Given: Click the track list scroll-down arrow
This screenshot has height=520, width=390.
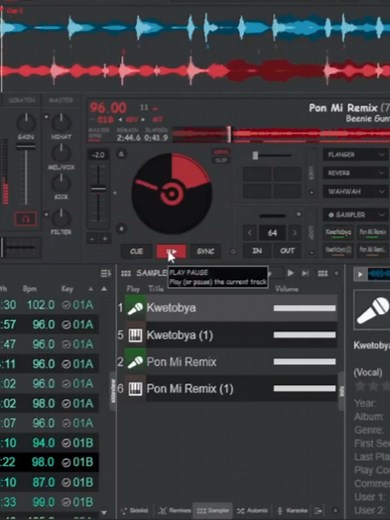Looking at the screenshot, I should point(104,513).
